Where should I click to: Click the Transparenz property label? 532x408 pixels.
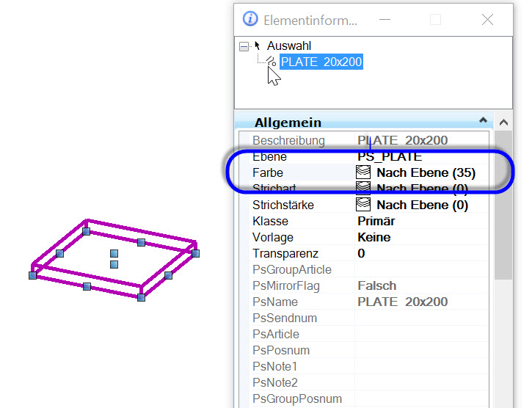tap(285, 254)
